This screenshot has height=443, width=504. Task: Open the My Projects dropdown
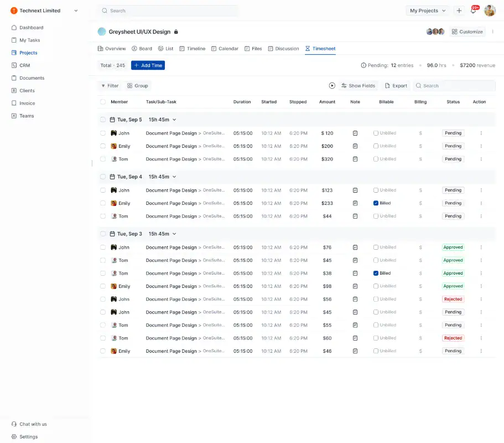(428, 11)
